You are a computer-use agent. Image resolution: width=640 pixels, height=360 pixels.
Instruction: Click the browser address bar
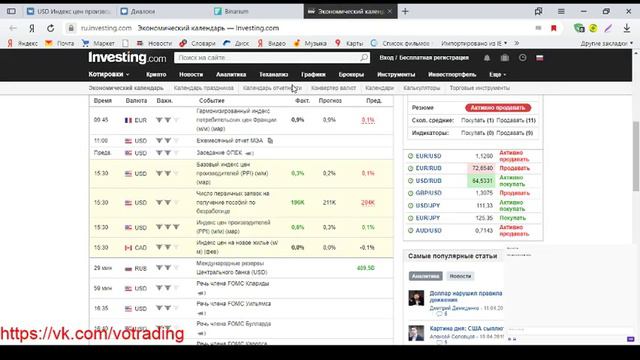tap(302, 28)
